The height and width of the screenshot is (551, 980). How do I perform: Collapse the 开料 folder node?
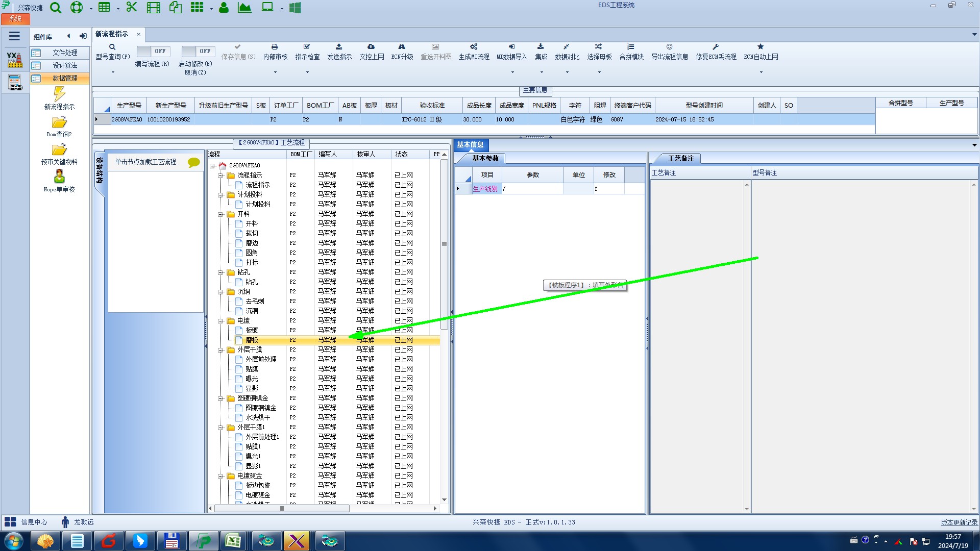220,214
